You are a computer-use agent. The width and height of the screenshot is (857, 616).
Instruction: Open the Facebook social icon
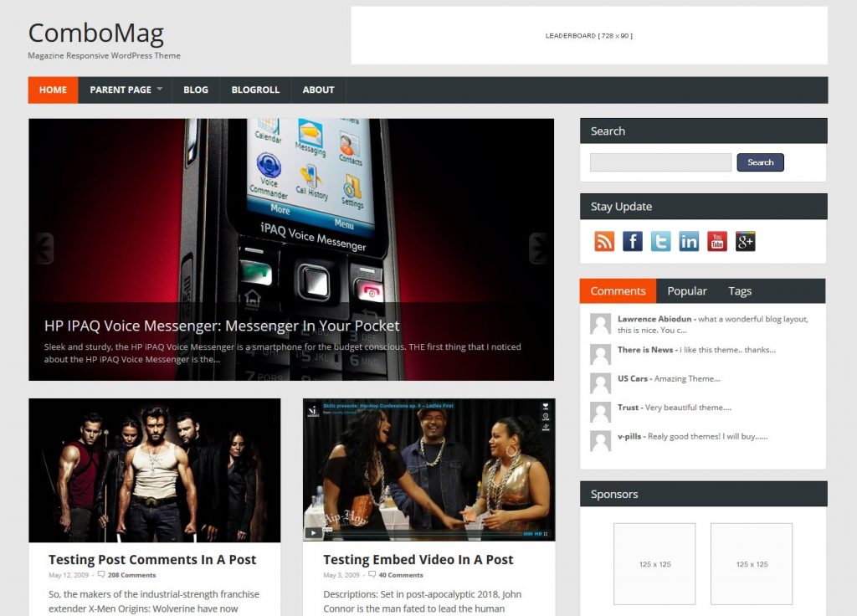tap(633, 241)
